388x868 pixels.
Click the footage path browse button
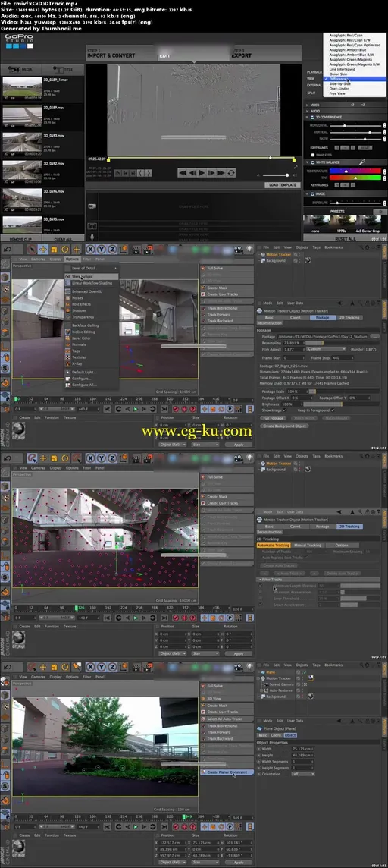click(x=375, y=336)
